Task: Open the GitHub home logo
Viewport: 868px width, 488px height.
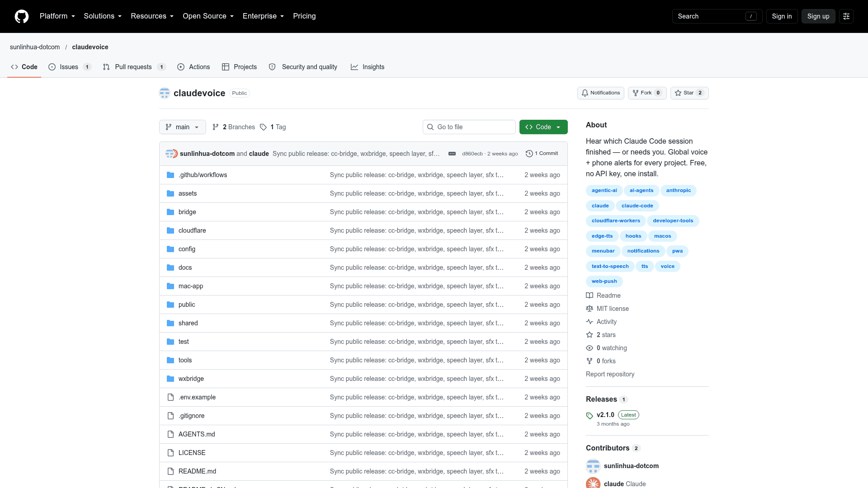Action: [22, 16]
